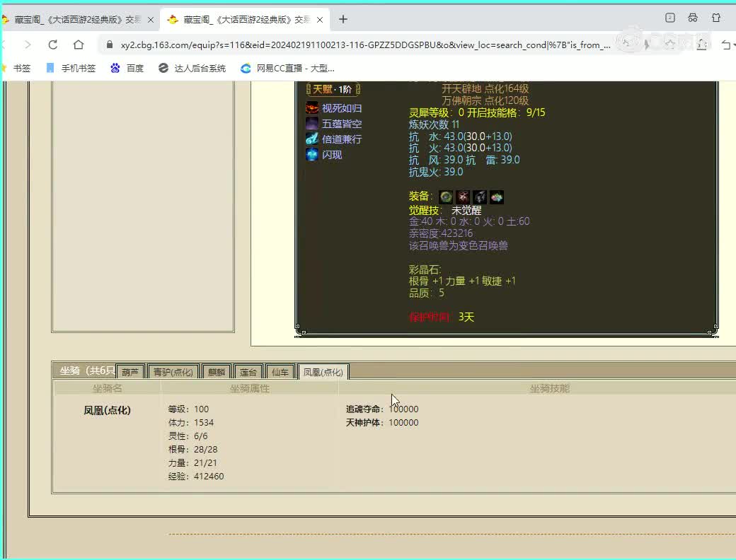Select the 葫芦 mount tab
736x560 pixels.
130,372
